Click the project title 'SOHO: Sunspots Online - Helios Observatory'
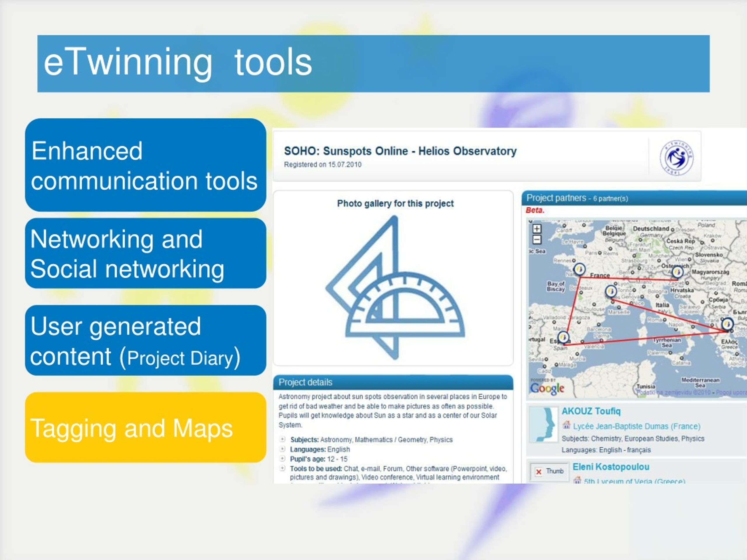The width and height of the screenshot is (747, 560). tap(400, 151)
